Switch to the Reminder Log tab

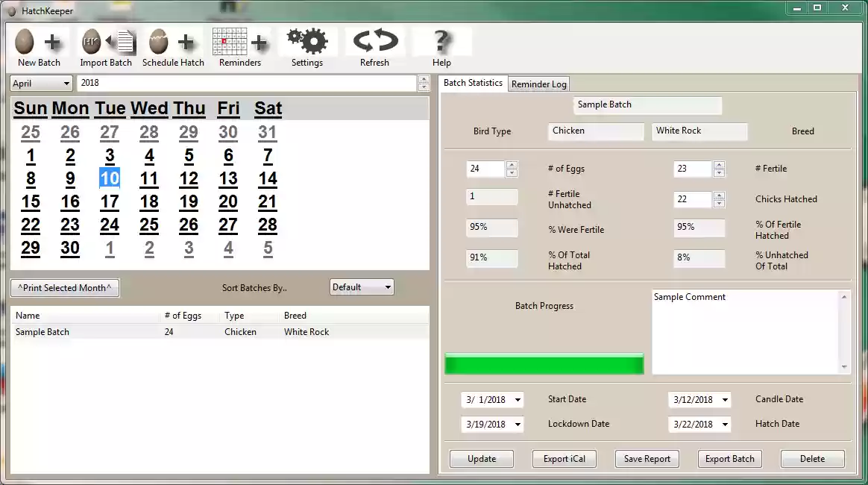pyautogui.click(x=538, y=84)
